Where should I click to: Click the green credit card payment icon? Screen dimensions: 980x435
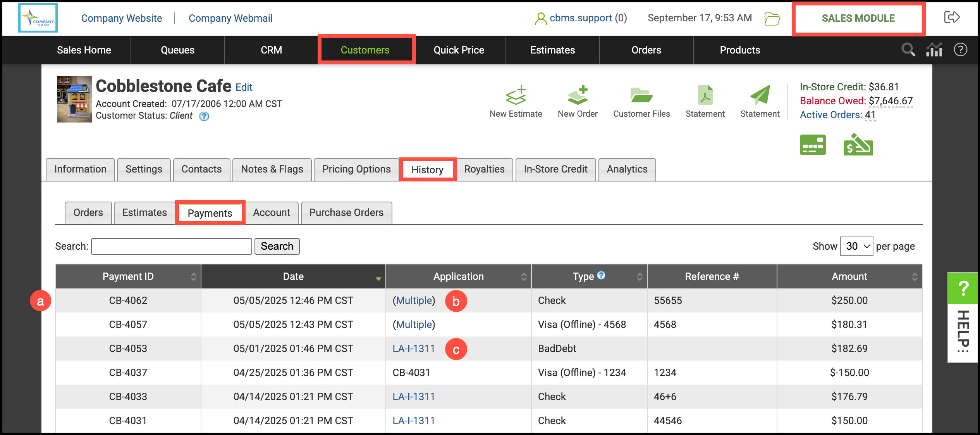point(813,145)
